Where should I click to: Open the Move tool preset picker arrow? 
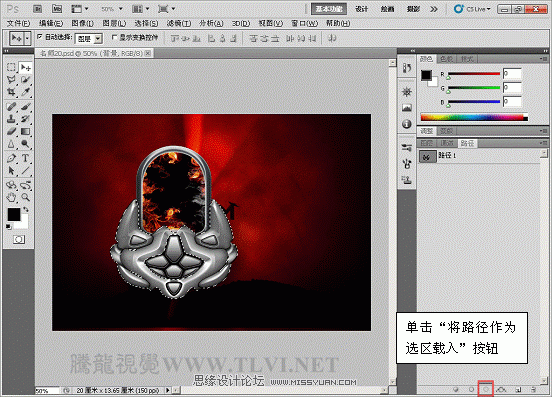click(27, 38)
